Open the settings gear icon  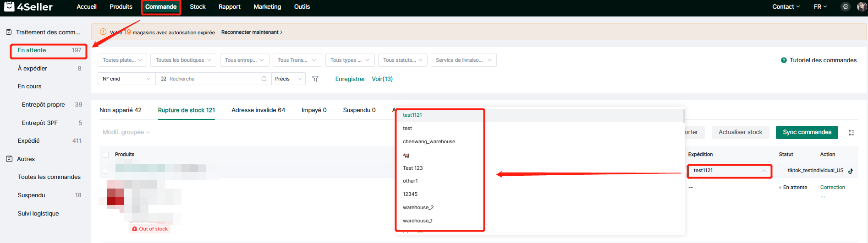coord(846,6)
